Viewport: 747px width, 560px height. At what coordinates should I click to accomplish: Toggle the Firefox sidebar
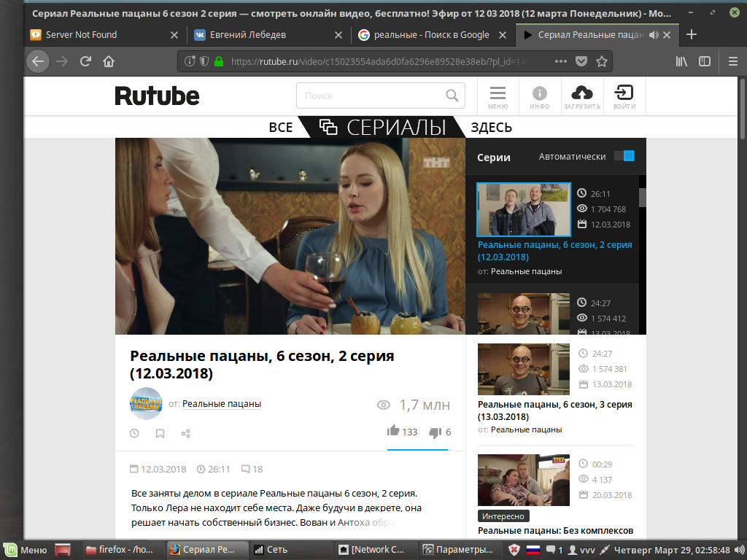[705, 61]
